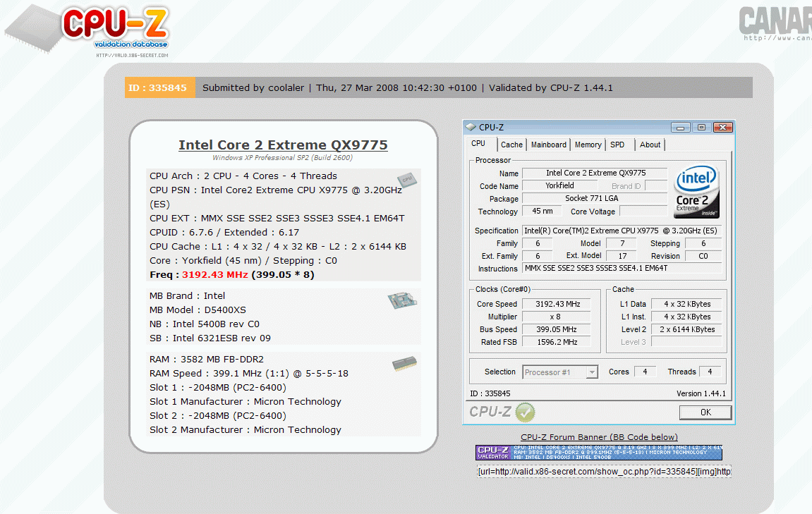Open the CPU-Z Forum Banner link
The height and width of the screenshot is (514, 812).
[599, 437]
